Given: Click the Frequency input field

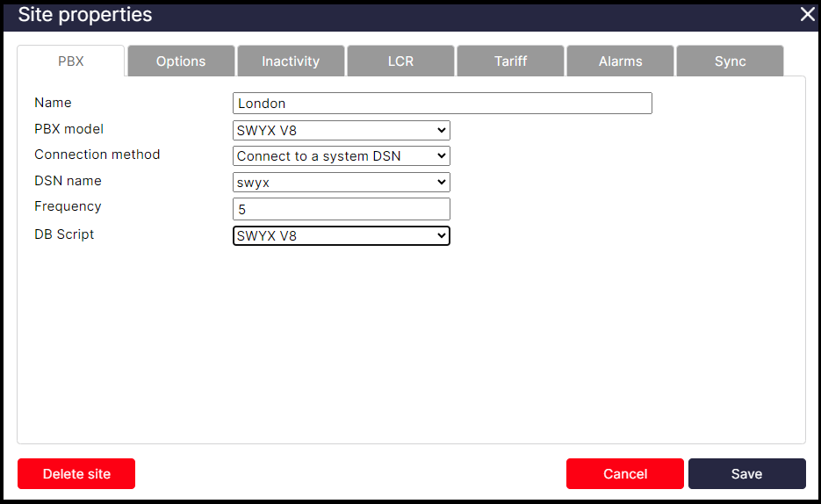Looking at the screenshot, I should coord(342,209).
